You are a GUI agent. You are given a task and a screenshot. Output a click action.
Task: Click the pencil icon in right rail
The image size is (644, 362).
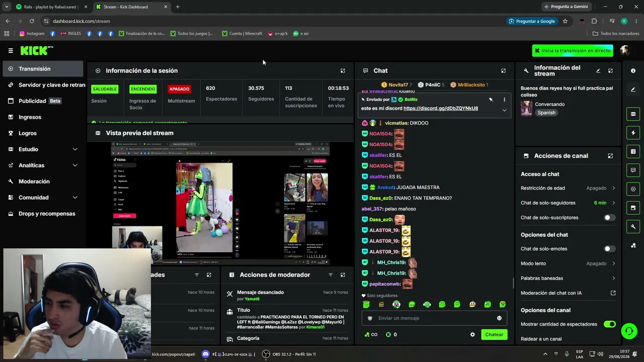633,89
